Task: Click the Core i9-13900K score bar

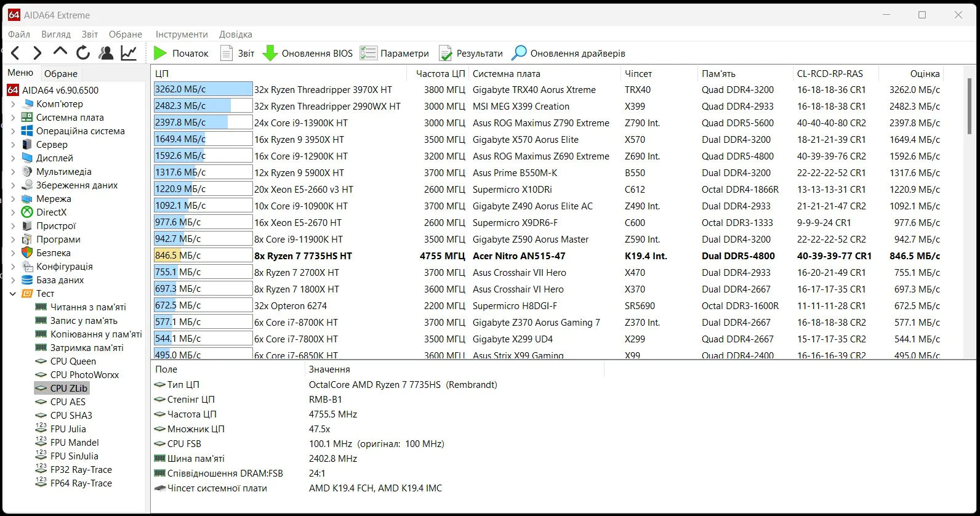Action: pos(203,123)
